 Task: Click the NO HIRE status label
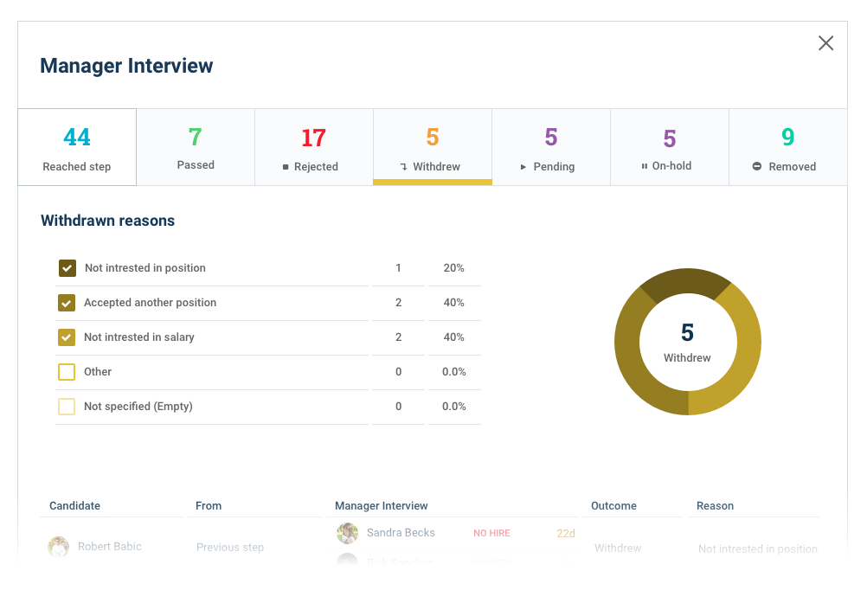(x=491, y=534)
